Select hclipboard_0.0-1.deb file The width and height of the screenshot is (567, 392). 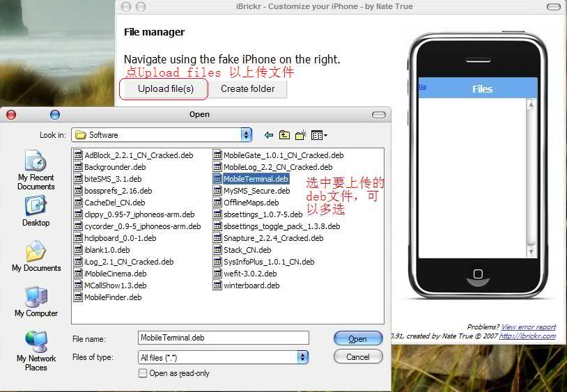(x=116, y=238)
